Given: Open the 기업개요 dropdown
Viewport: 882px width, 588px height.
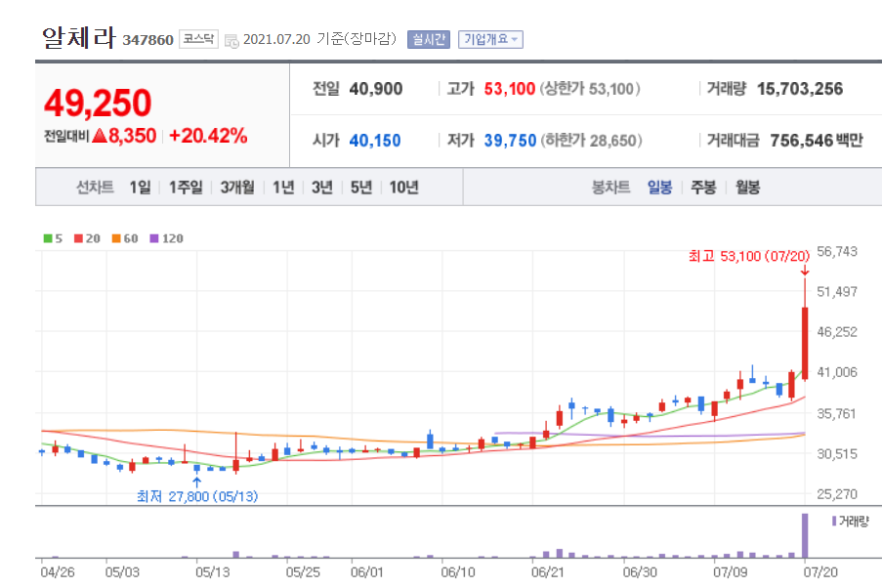Looking at the screenshot, I should [x=490, y=39].
